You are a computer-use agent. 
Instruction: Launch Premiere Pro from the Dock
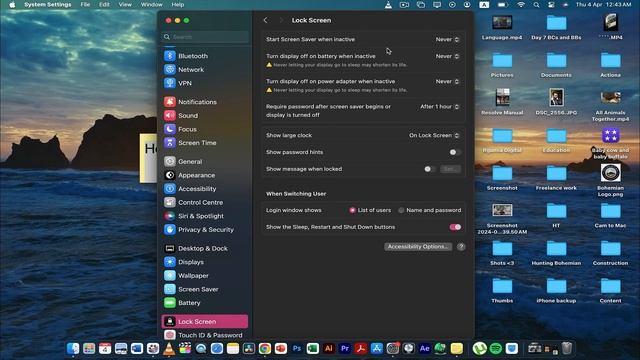tap(344, 348)
